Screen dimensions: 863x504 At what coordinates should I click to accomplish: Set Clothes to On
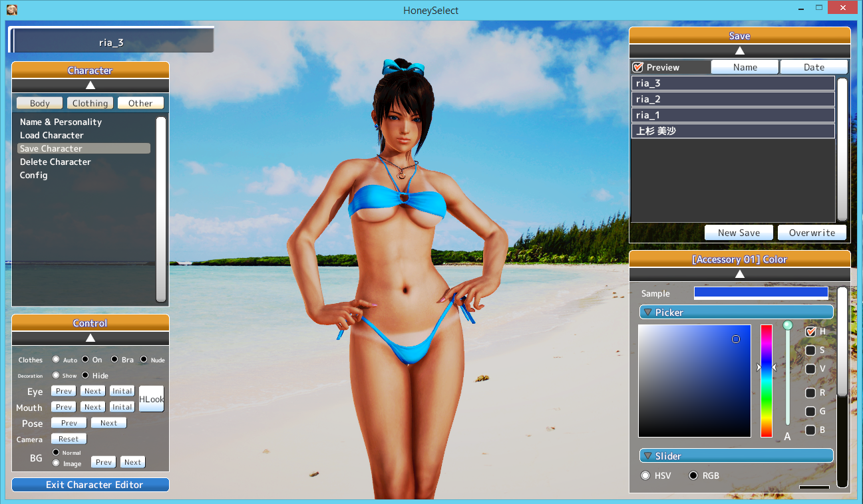pyautogui.click(x=85, y=360)
